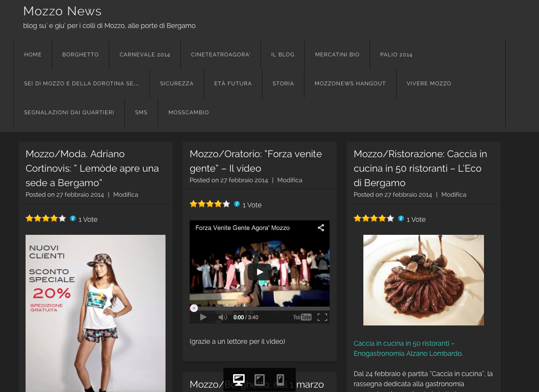Click Modifica under the Oratorio post title

pyautogui.click(x=290, y=180)
